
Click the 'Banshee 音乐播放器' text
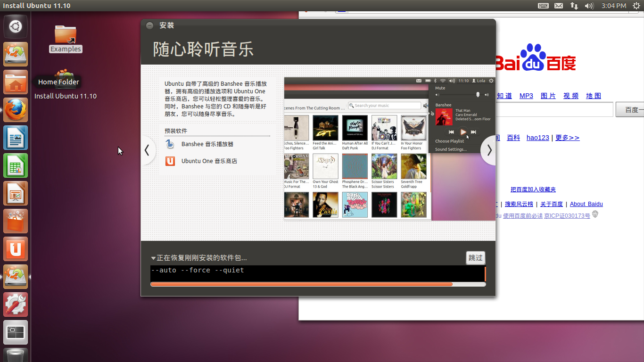tap(207, 144)
